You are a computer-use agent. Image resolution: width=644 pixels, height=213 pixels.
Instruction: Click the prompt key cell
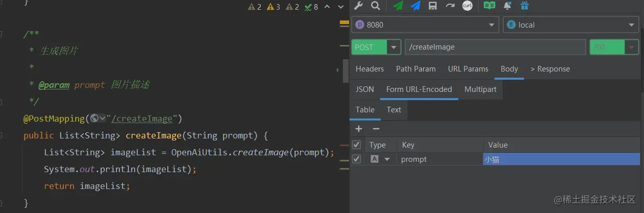click(440, 159)
